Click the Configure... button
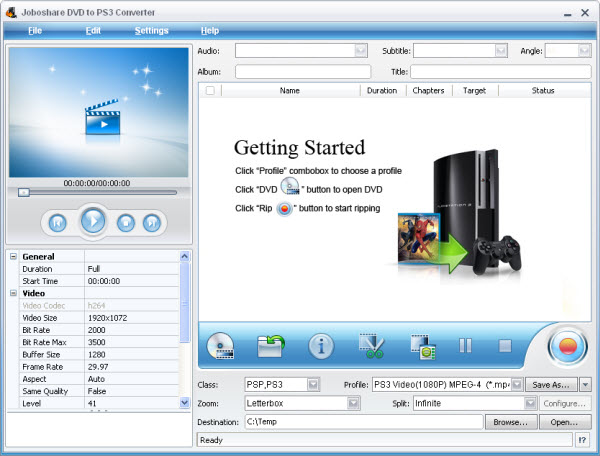Image resolution: width=600 pixels, height=456 pixels. [x=565, y=403]
